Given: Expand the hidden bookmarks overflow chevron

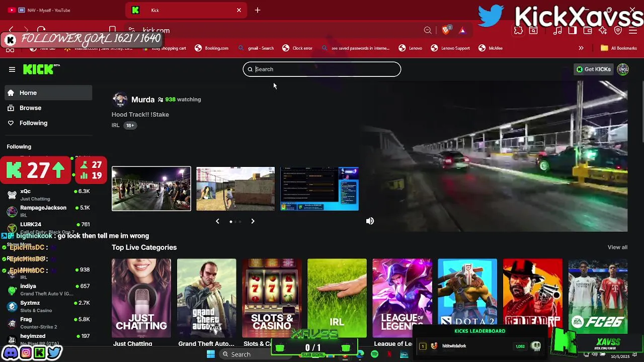Looking at the screenshot, I should [x=581, y=48].
